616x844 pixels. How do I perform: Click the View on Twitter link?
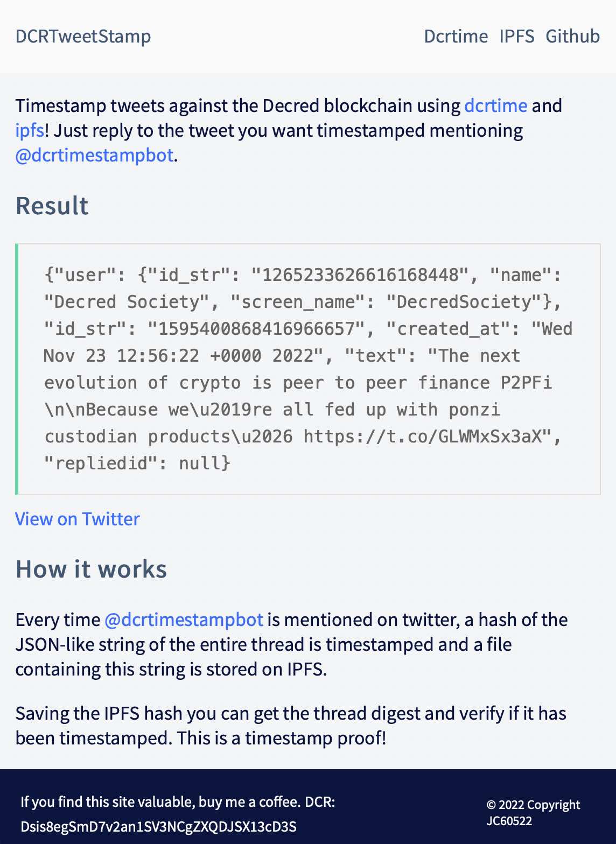(78, 519)
